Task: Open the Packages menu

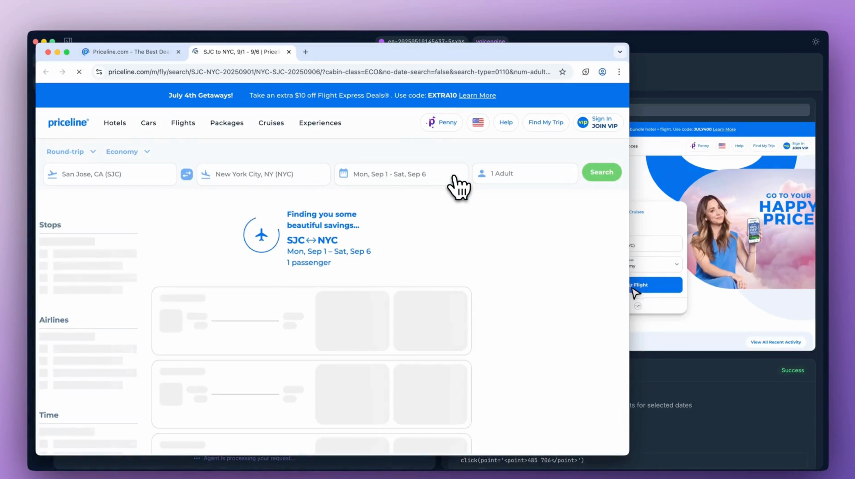Action: point(227,123)
